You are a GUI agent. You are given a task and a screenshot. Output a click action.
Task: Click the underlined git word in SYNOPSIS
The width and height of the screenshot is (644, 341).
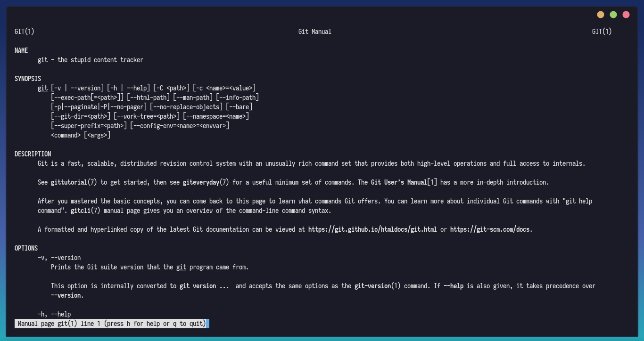click(x=42, y=88)
